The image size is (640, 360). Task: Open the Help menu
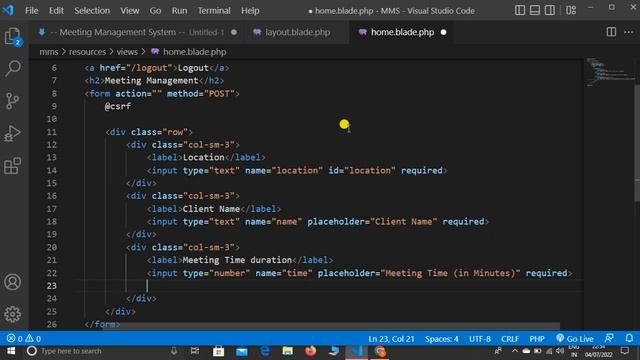click(x=250, y=11)
